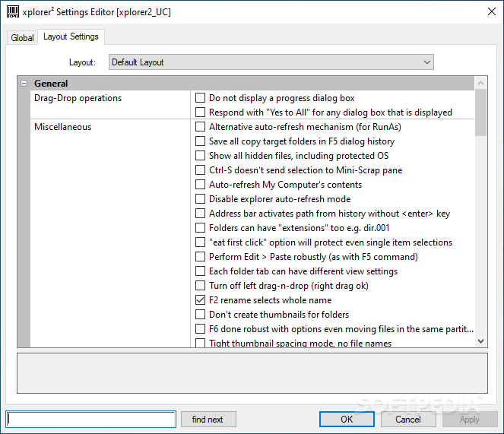Screen dimensions: 504x434
Task: Select the Layout Settings tab
Action: pos(71,36)
